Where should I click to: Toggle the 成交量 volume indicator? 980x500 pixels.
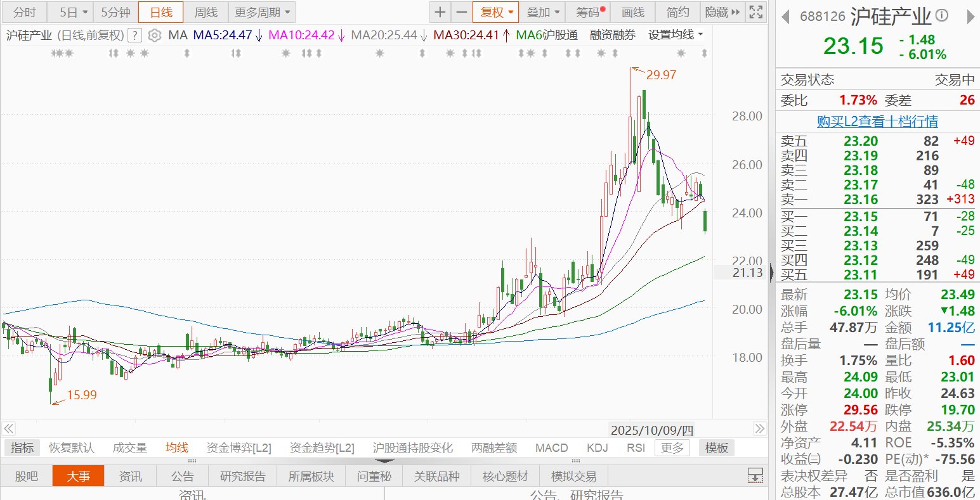click(x=129, y=448)
